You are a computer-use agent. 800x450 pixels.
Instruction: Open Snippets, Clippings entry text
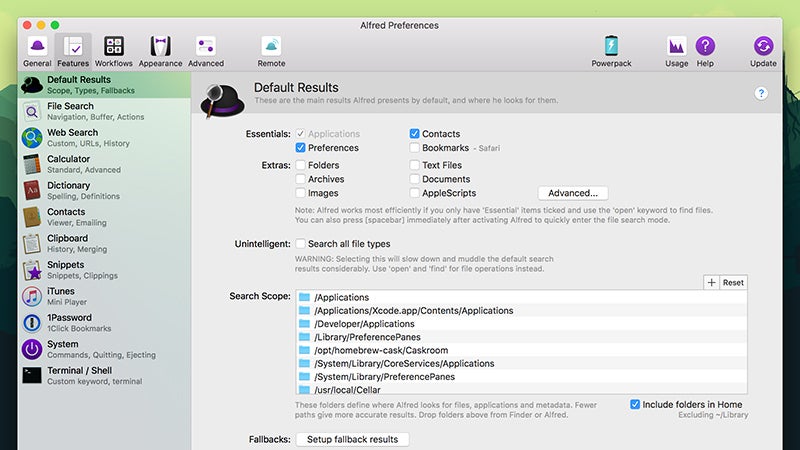tap(82, 276)
